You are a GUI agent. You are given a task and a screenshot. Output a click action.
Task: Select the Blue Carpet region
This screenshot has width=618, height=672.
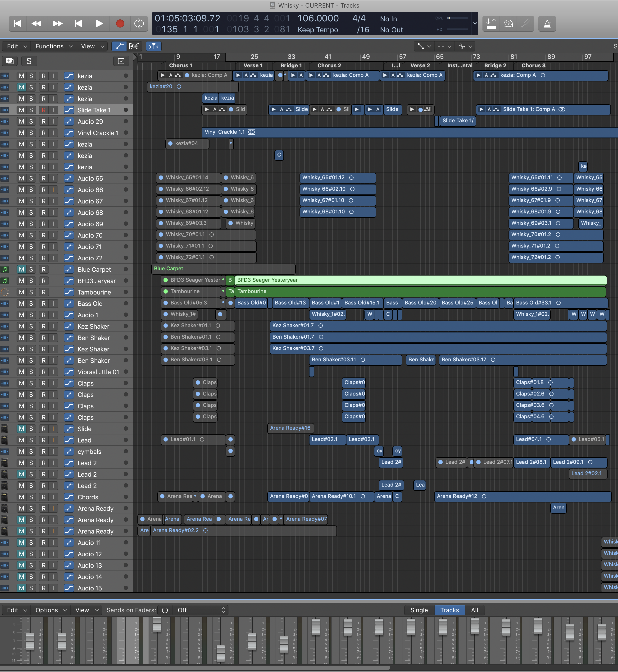pyautogui.click(x=223, y=269)
